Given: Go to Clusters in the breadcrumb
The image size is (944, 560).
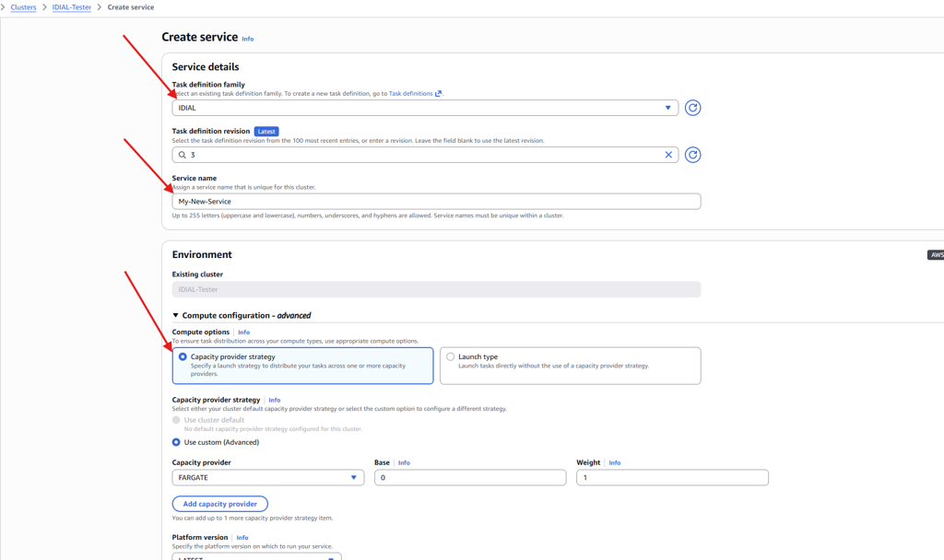Looking at the screenshot, I should coord(23,7).
